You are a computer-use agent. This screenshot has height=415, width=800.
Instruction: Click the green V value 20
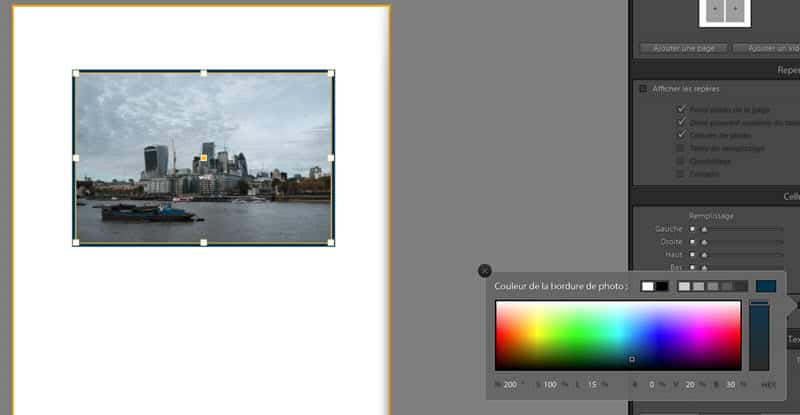(x=690, y=384)
